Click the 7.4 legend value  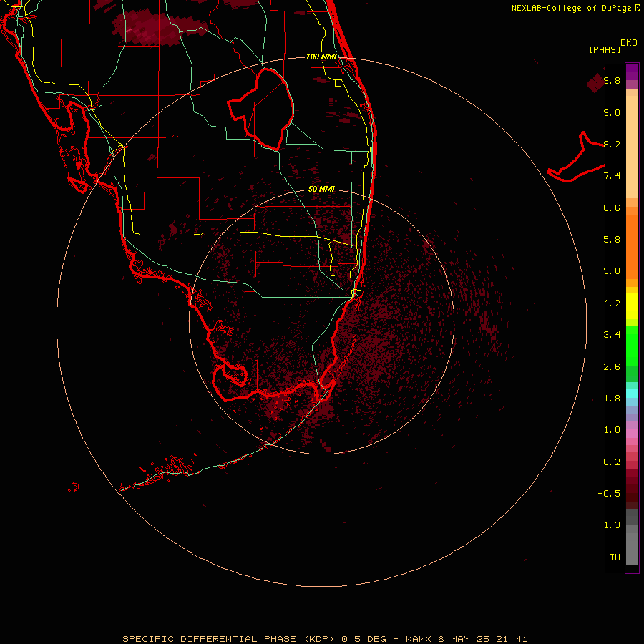click(x=612, y=176)
